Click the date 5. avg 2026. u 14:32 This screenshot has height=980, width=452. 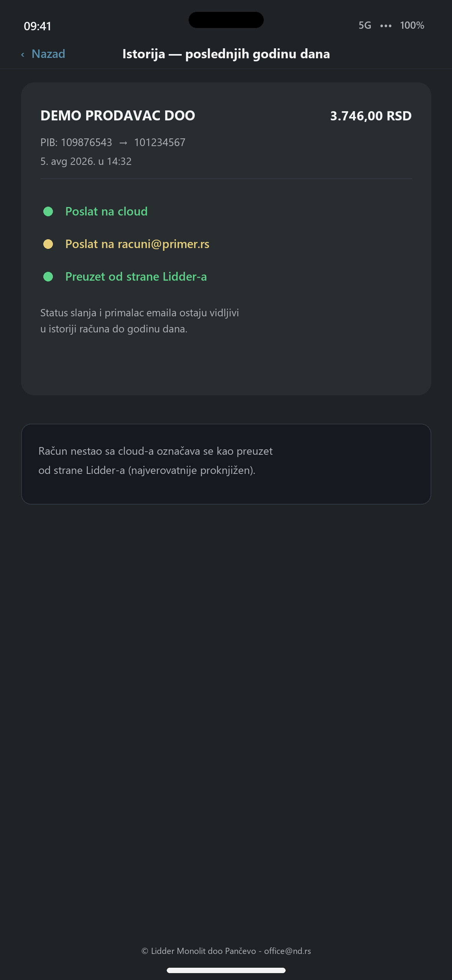coord(86,161)
